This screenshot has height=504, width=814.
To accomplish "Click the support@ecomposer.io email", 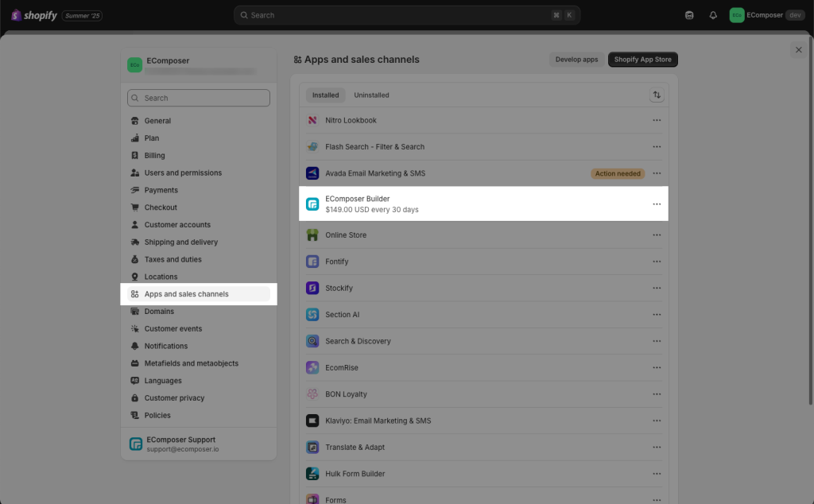I will (183, 449).
